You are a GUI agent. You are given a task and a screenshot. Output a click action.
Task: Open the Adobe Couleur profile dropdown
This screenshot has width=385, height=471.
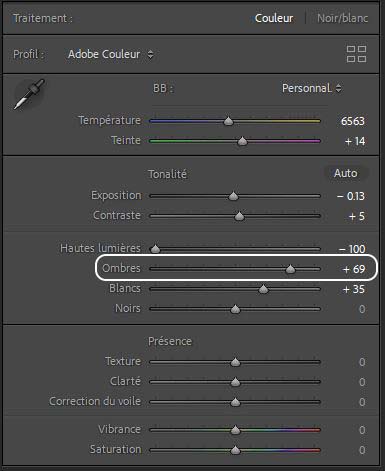110,54
